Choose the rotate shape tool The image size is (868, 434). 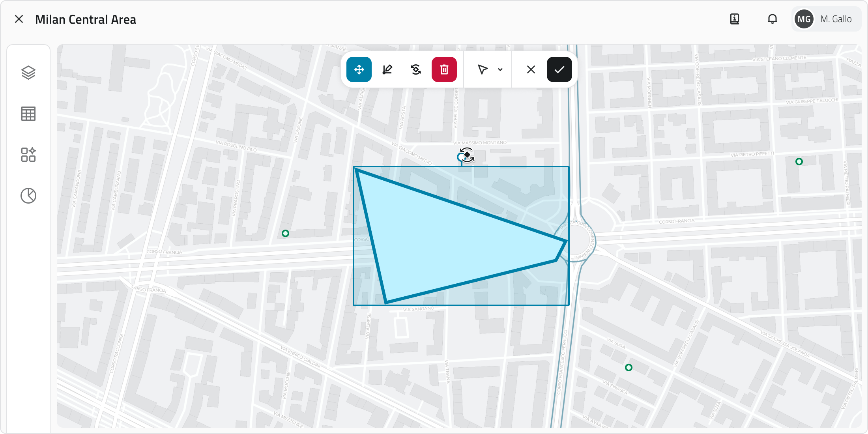(x=416, y=70)
